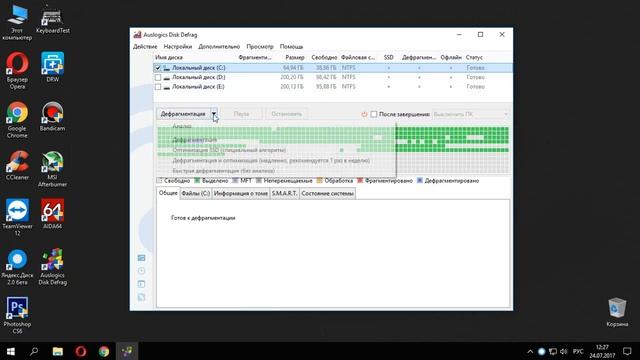Image resolution: width=640 pixels, height=360 pixels.
Task: Open the Выключить ПК action dropdown
Action: (471, 114)
